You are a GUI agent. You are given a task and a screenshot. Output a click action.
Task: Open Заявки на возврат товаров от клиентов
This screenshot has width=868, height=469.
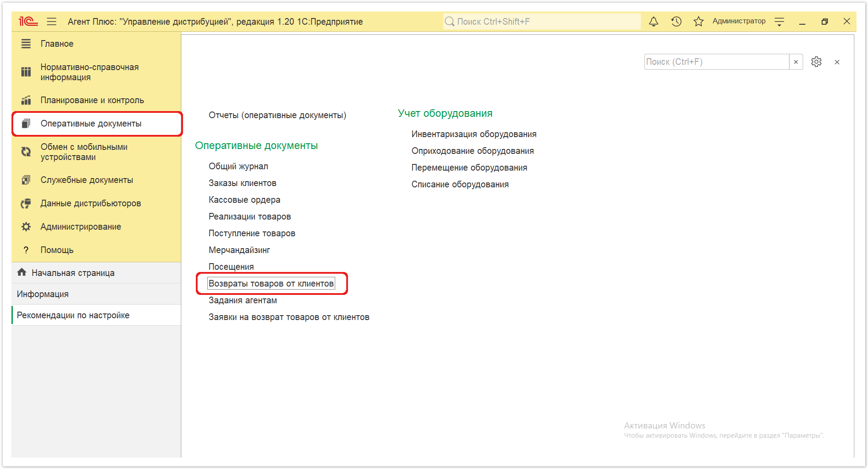tap(289, 317)
